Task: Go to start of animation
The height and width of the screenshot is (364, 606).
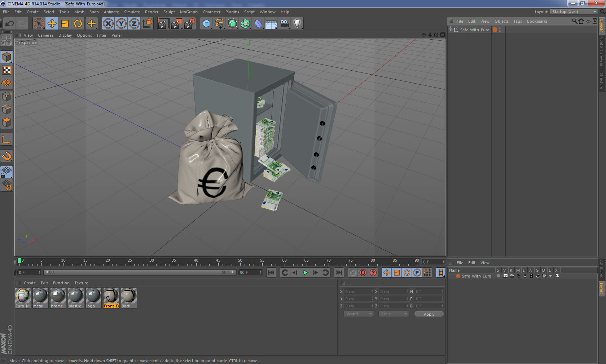Action: click(271, 272)
